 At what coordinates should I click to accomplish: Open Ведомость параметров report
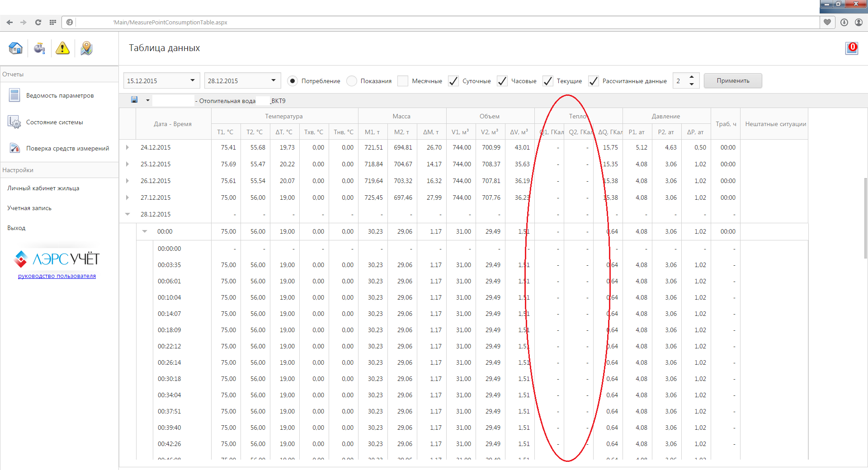(60, 95)
